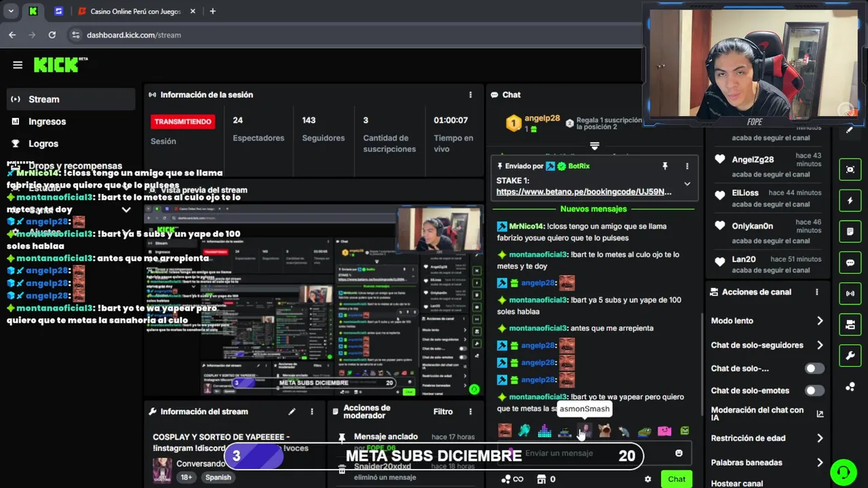Expand Restricción de edad options
The height and width of the screenshot is (488, 868).
[767, 438]
